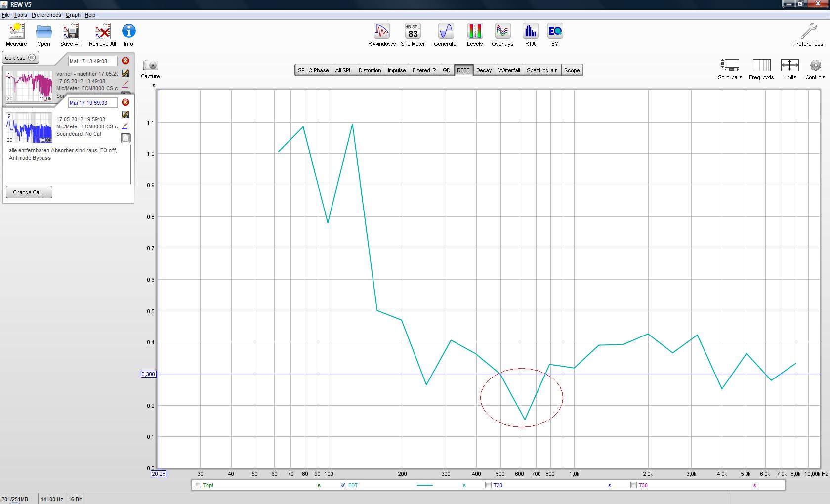This screenshot has height=504, width=830.
Task: Switch to the Scope tab
Action: tap(572, 70)
